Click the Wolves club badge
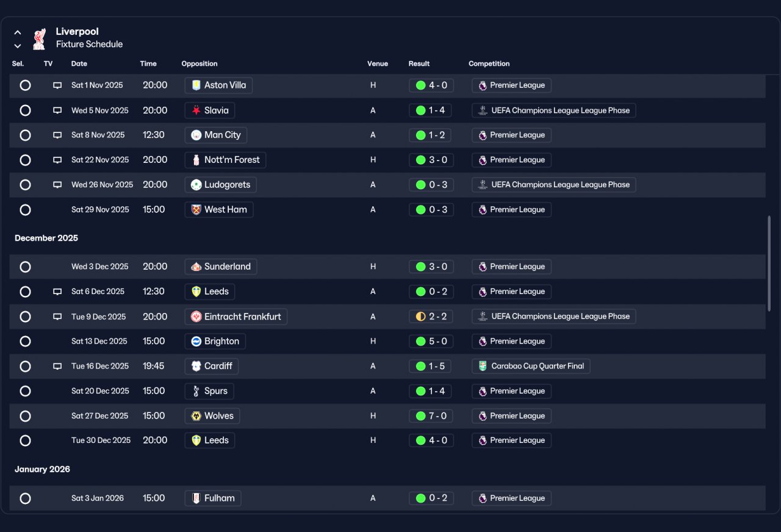Viewport: 781px width, 532px height. tap(196, 416)
